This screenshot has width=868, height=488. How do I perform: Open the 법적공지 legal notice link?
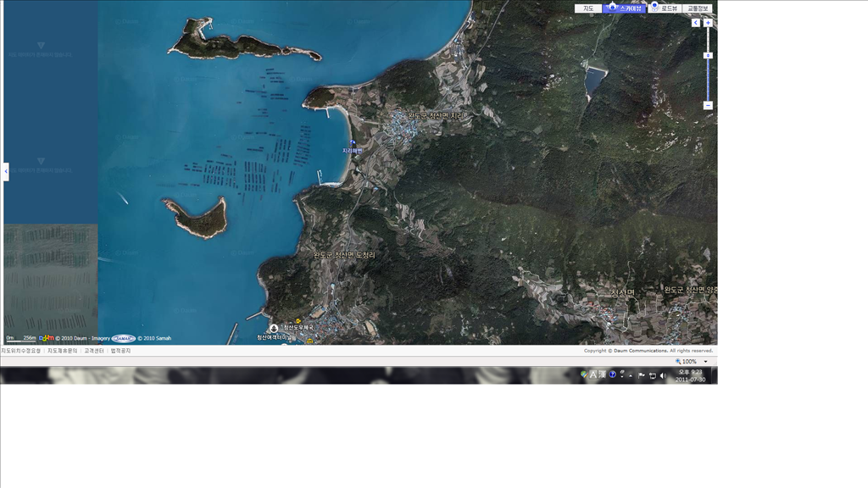coord(120,351)
